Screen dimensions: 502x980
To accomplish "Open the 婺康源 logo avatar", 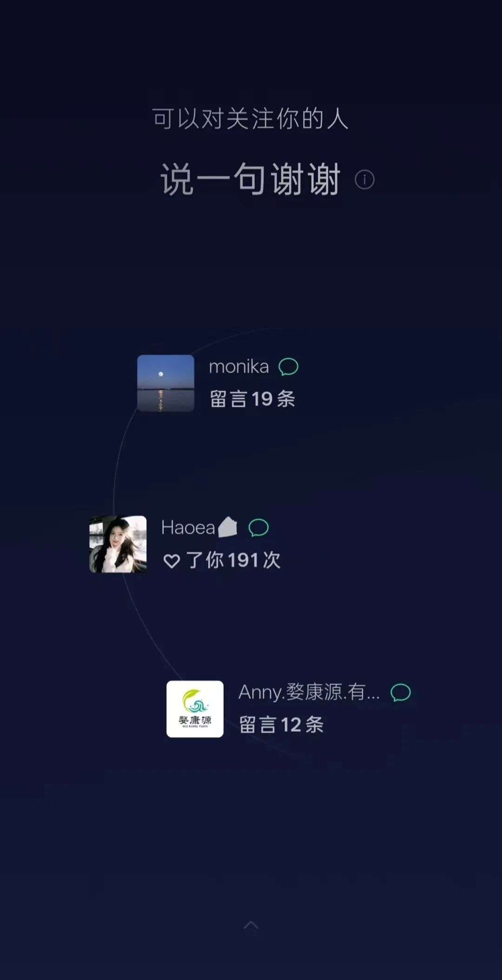I will [x=195, y=709].
